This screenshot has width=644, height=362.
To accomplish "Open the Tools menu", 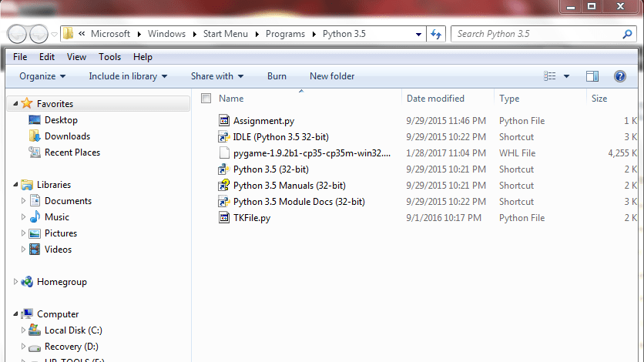I will point(109,57).
